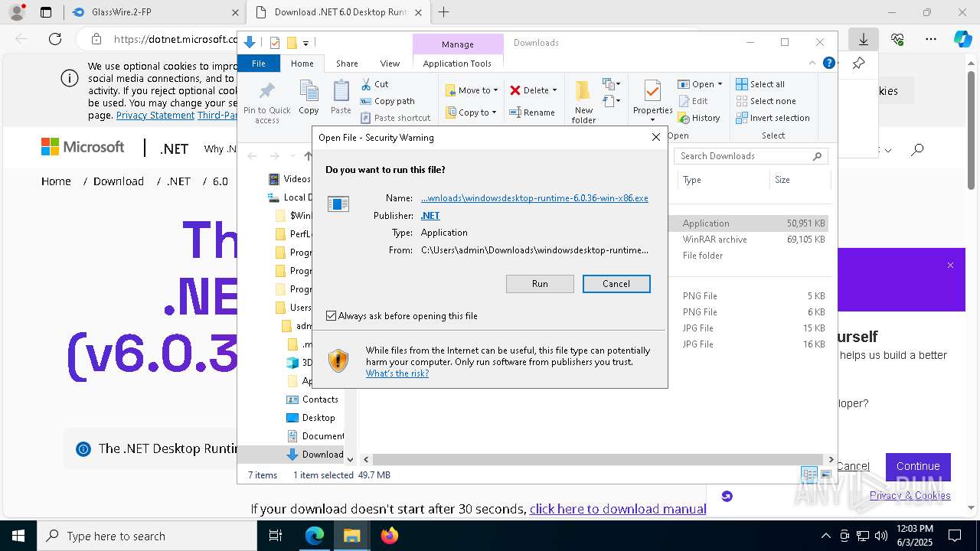The image size is (980, 551).
Task: Click Cancel in the Security Warning dialog
Action: click(x=616, y=284)
